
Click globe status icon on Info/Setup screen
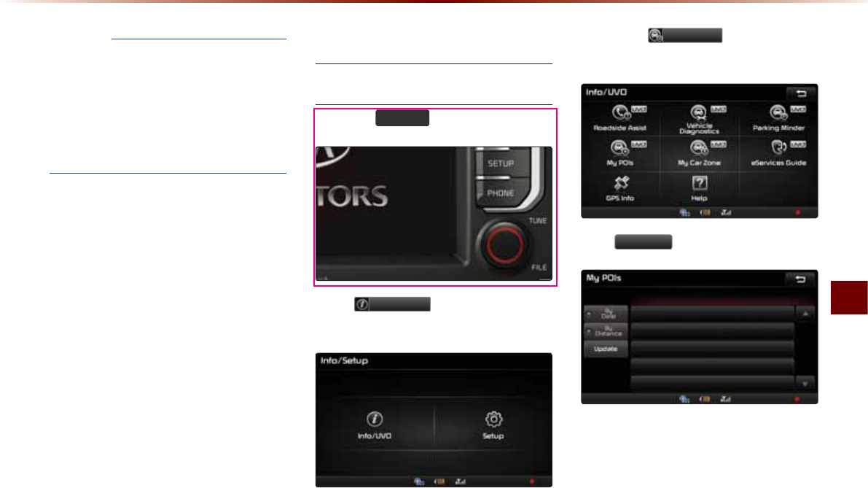pos(419,482)
